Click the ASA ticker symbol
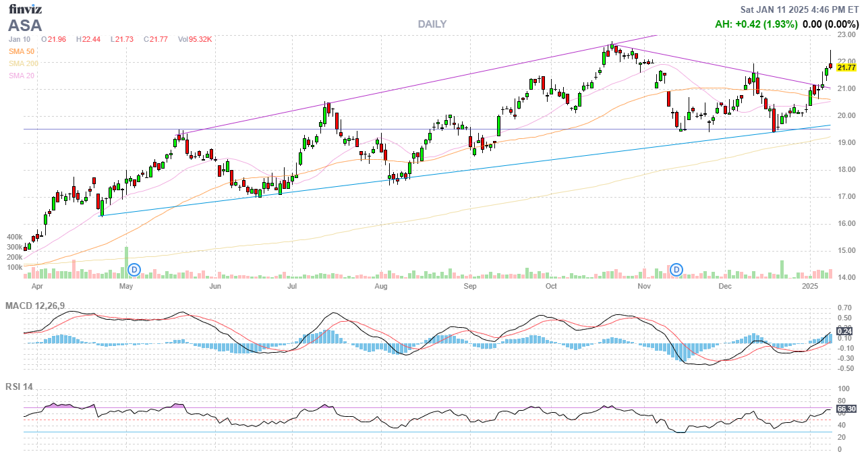This screenshot has height=460, width=868. pyautogui.click(x=25, y=26)
